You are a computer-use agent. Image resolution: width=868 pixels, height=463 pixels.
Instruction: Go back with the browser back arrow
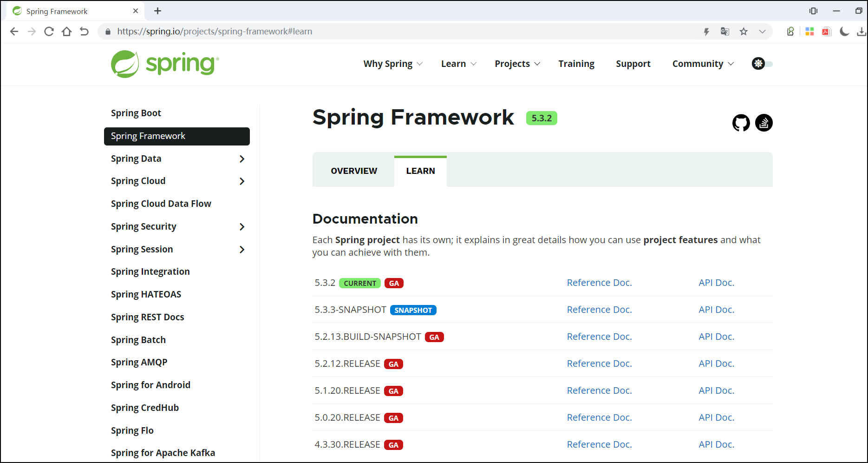[x=14, y=31]
